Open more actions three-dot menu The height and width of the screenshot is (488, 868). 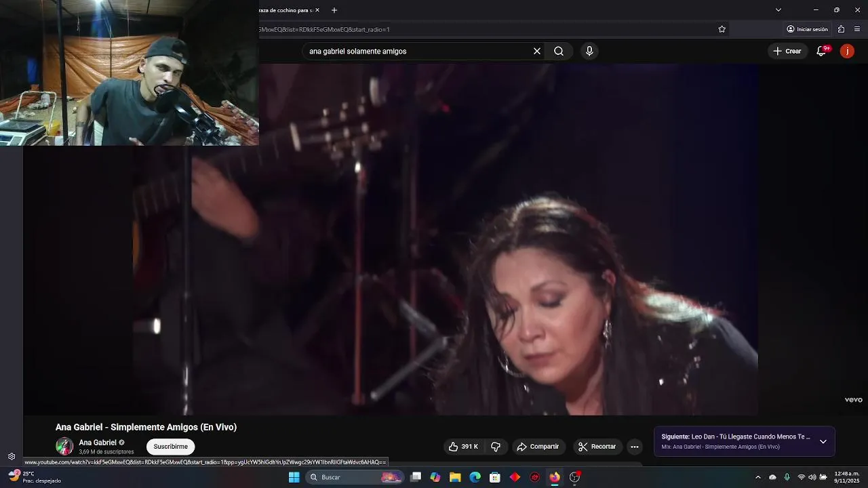coord(635,447)
